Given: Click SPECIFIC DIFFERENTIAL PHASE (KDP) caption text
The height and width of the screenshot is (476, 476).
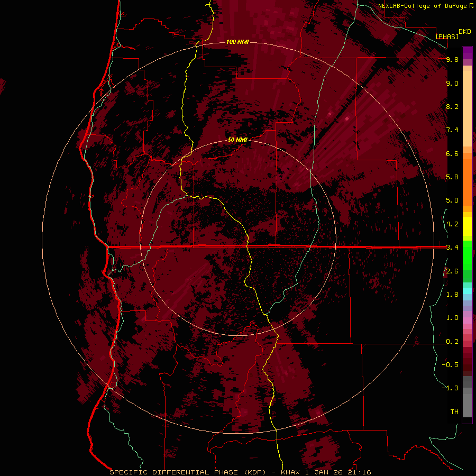Looking at the screenshot, I should coord(189,472).
